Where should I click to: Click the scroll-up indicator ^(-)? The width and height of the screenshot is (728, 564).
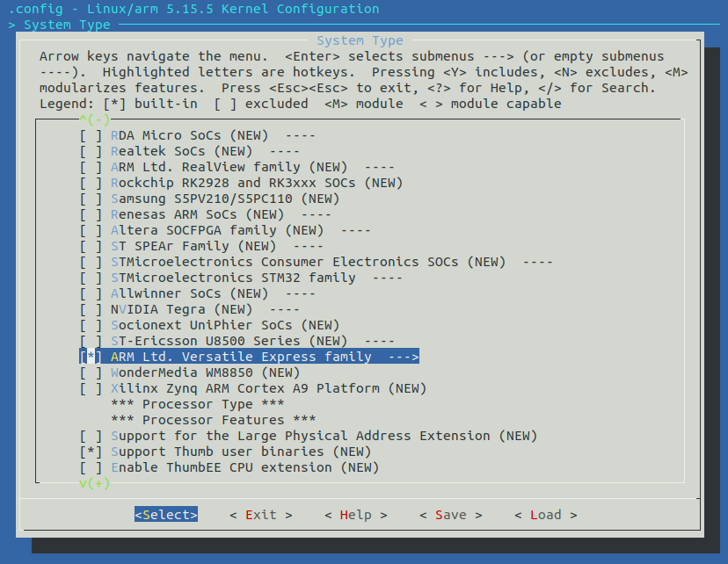pos(95,119)
